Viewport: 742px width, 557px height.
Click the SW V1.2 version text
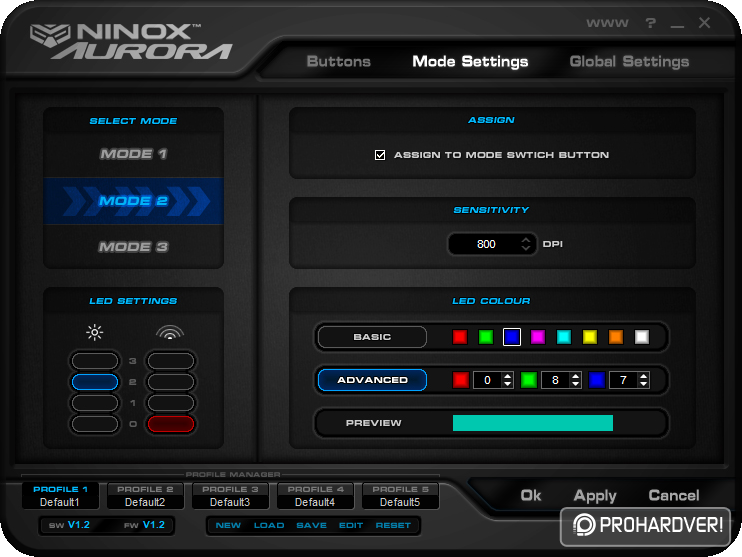pyautogui.click(x=70, y=525)
